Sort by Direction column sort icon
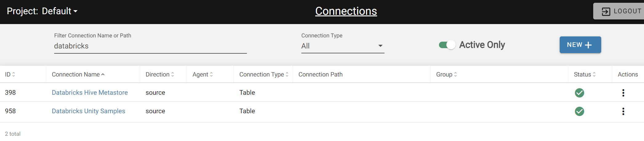Screen dimensions: 644x141 click(173, 74)
